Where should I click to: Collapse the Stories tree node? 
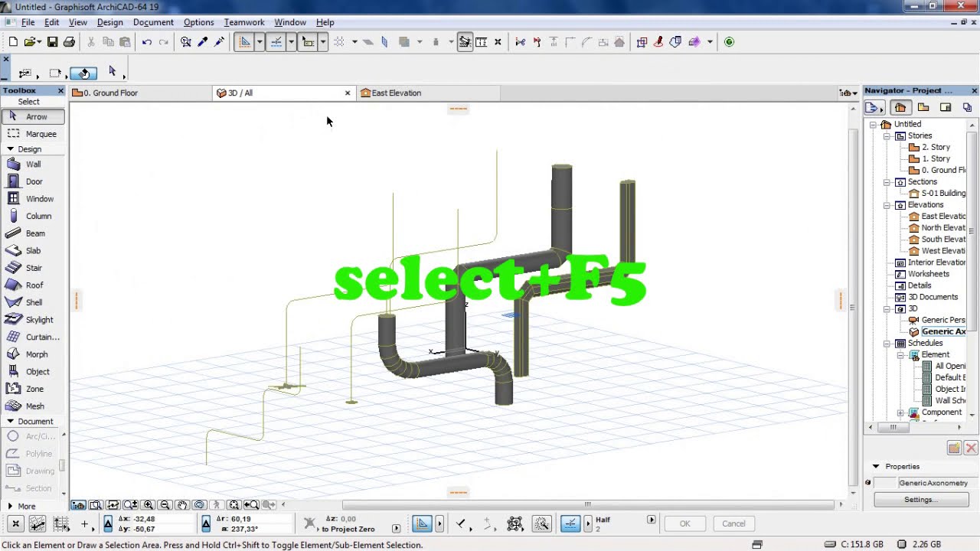[x=887, y=135]
